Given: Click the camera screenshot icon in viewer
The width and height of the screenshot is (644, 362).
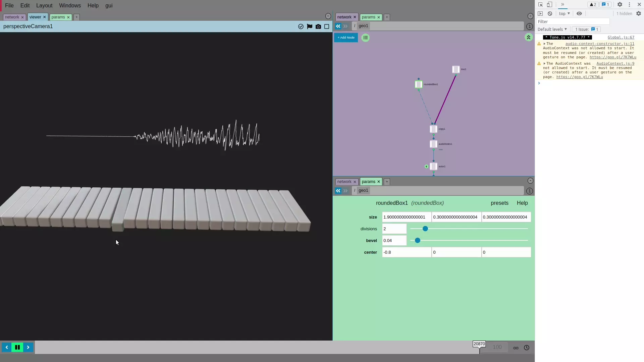Looking at the screenshot, I should tap(318, 26).
